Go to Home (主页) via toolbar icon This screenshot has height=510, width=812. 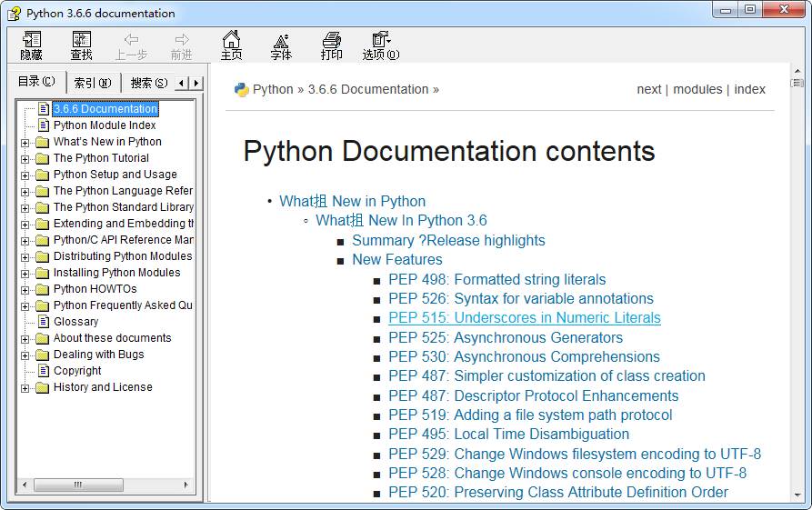pyautogui.click(x=232, y=45)
